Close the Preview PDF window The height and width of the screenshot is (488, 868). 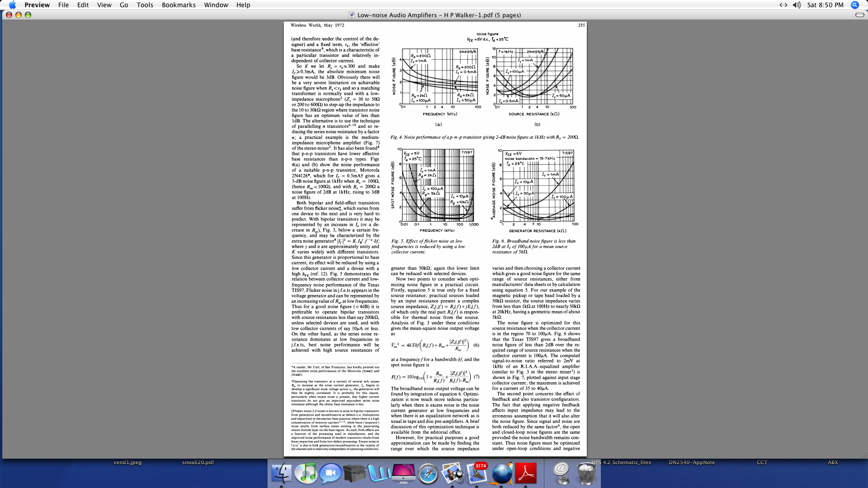pyautogui.click(x=9, y=15)
